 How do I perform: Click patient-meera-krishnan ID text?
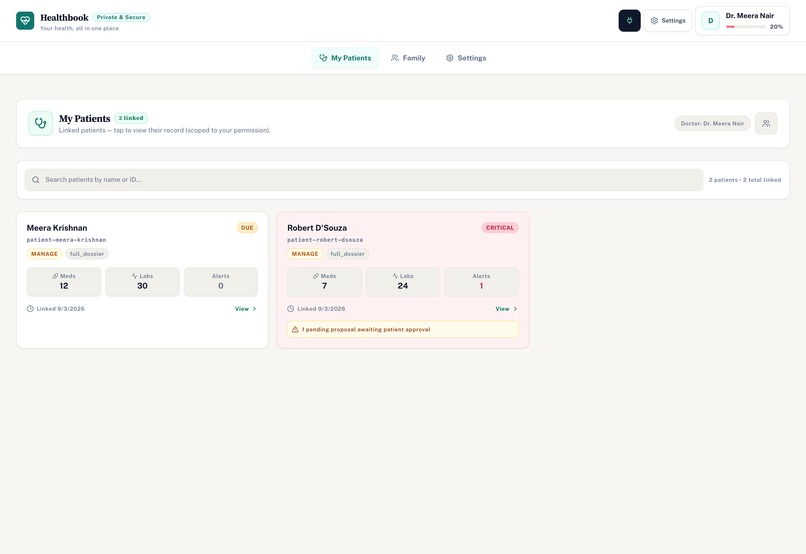(66, 240)
